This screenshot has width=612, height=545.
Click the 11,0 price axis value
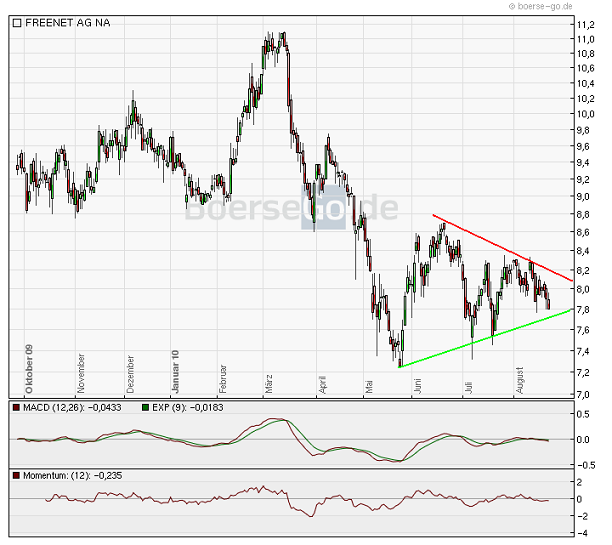coord(586,39)
